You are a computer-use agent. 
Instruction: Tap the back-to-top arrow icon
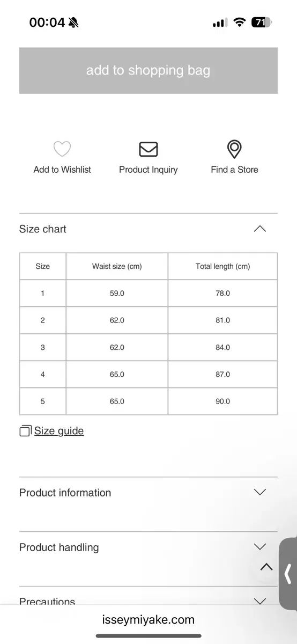click(x=266, y=567)
